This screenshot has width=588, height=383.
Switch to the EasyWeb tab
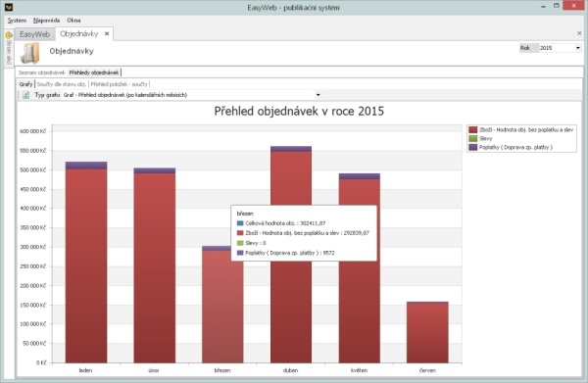point(35,34)
